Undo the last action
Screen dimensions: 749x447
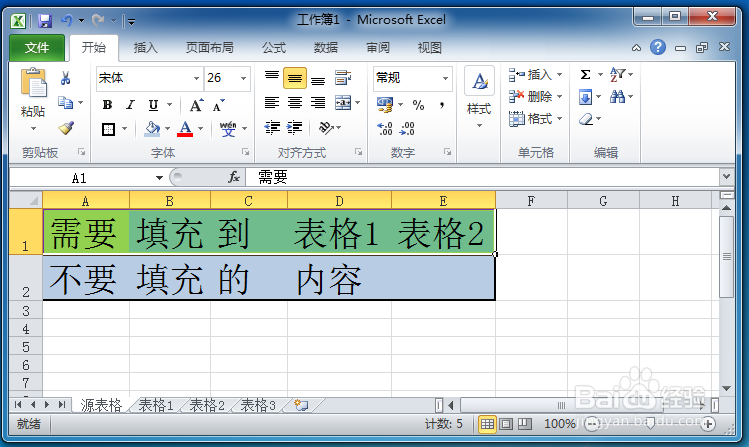pos(66,21)
